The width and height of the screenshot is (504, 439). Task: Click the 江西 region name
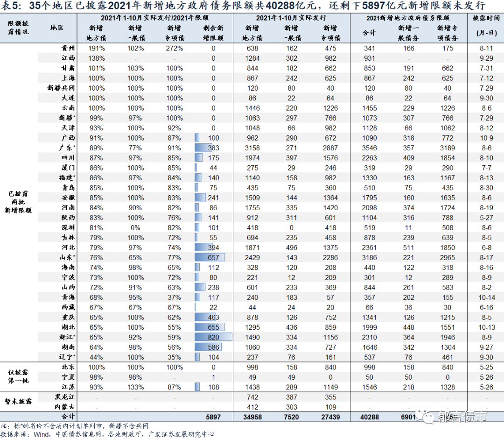[x=68, y=58]
